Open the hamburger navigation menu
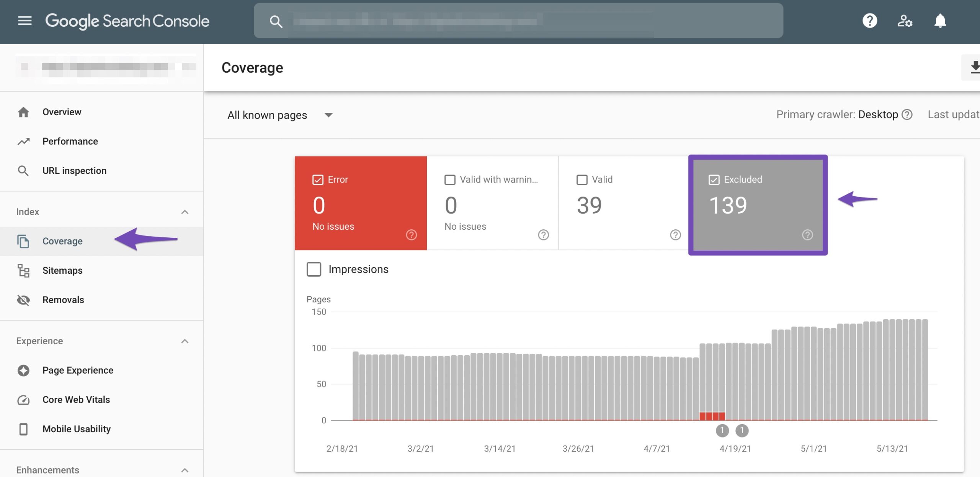980x477 pixels. coord(25,21)
